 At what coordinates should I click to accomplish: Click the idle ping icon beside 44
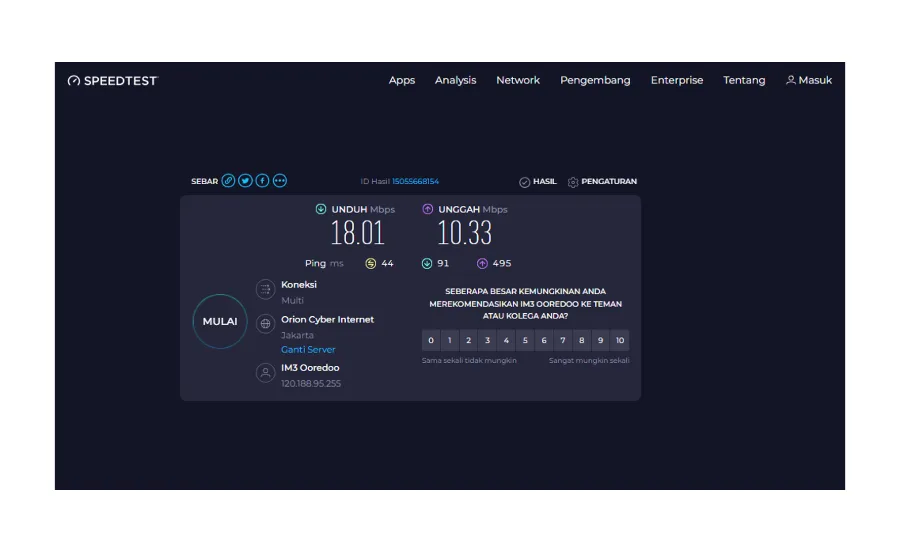pyautogui.click(x=371, y=263)
